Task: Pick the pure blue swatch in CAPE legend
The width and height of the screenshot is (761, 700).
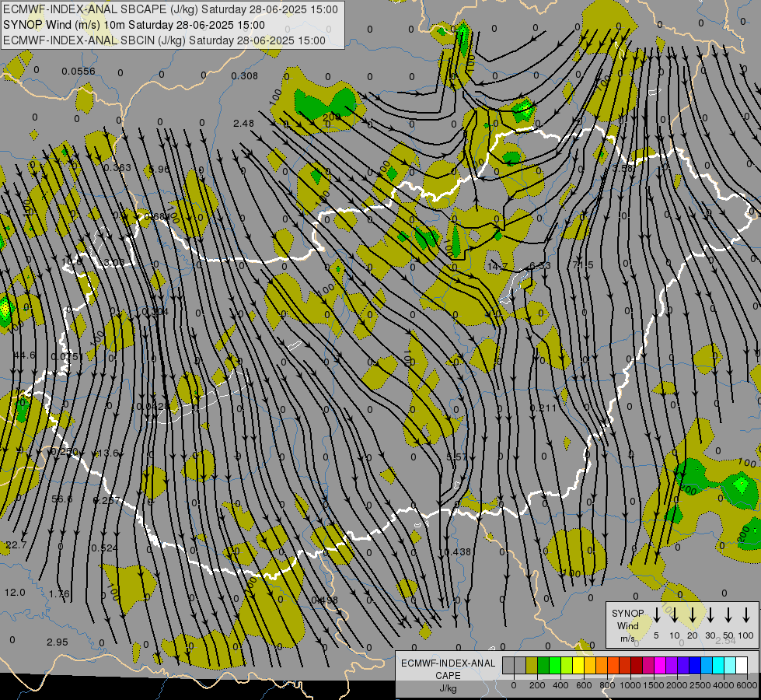Action: 694,666
